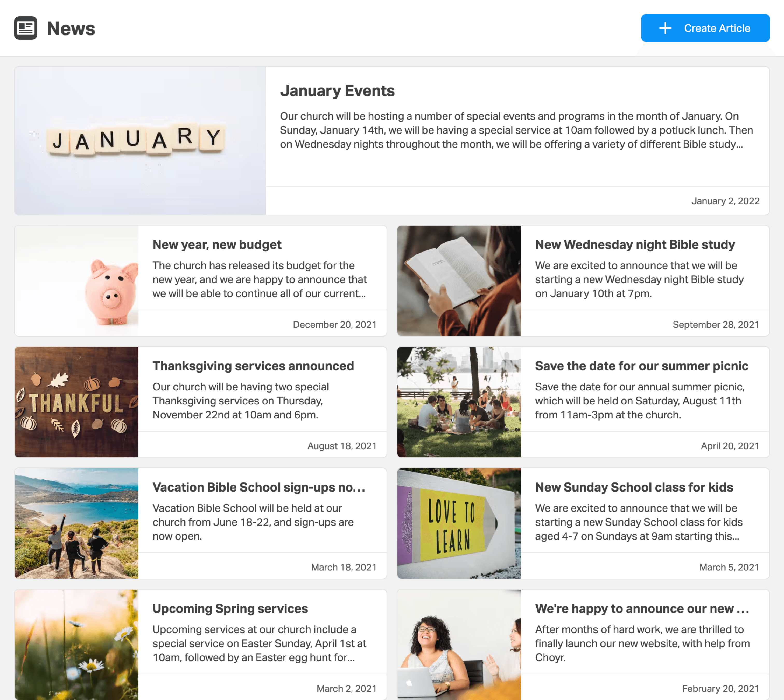The image size is (784, 700).
Task: Open the Thankful sign thumbnail
Action: [76, 402]
